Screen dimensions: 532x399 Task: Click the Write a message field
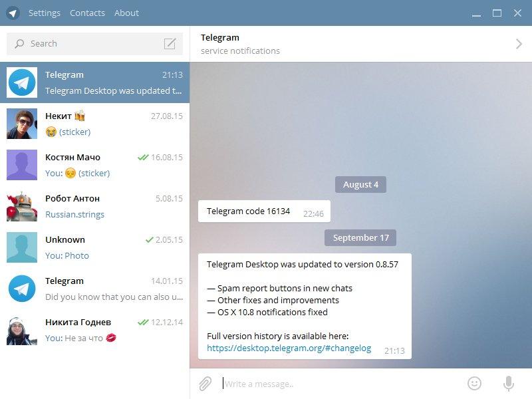(342, 384)
